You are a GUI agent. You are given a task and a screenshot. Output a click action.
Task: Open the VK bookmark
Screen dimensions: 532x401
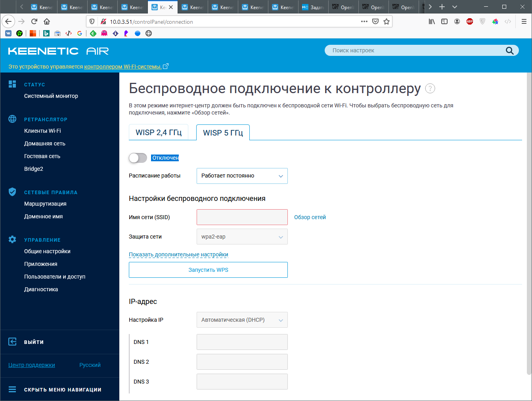point(8,33)
